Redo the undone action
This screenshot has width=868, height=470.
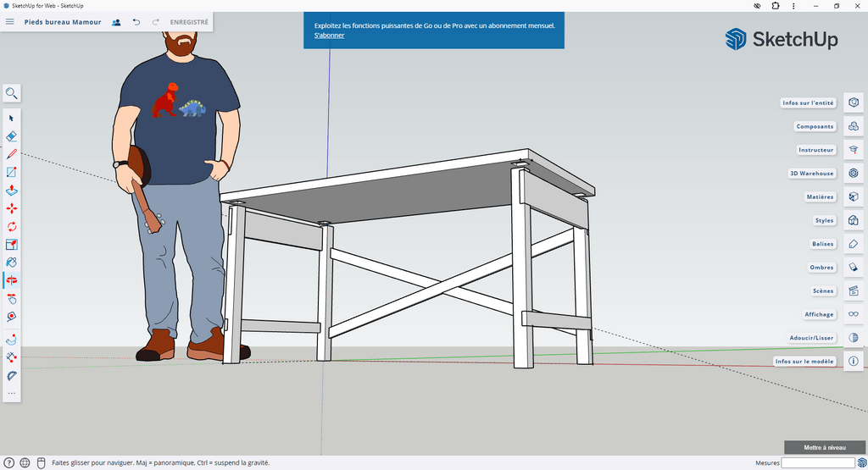click(156, 22)
